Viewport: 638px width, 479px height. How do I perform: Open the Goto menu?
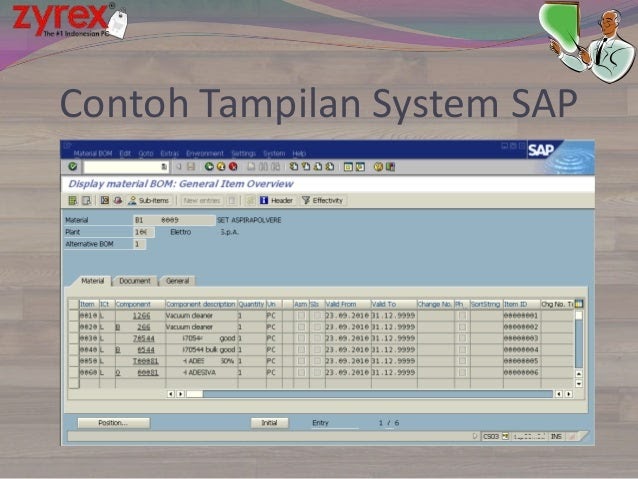pos(146,153)
